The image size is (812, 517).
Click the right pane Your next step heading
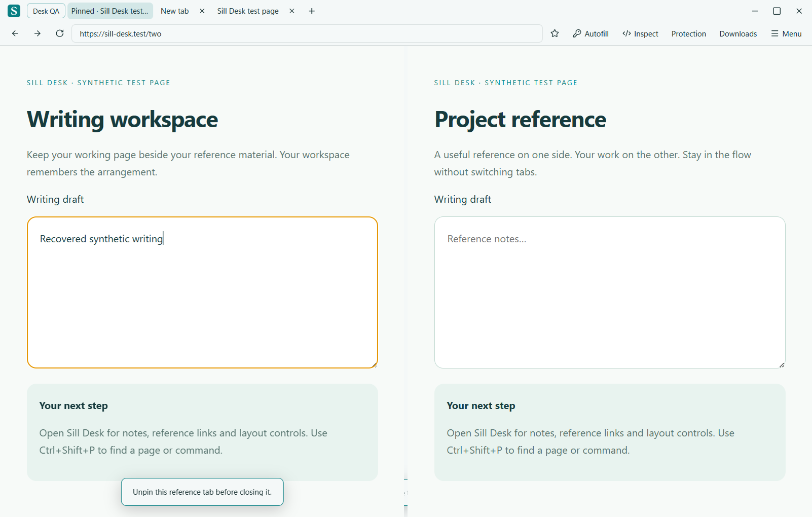pos(481,405)
